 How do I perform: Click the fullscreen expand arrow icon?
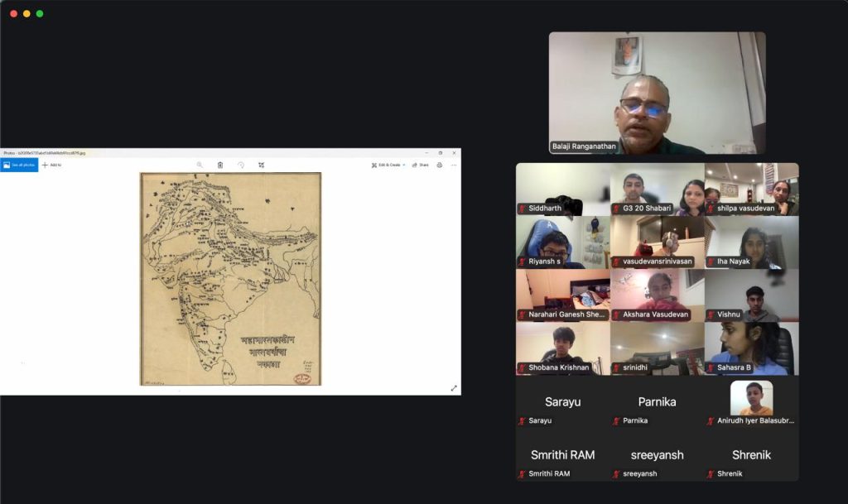coord(454,388)
